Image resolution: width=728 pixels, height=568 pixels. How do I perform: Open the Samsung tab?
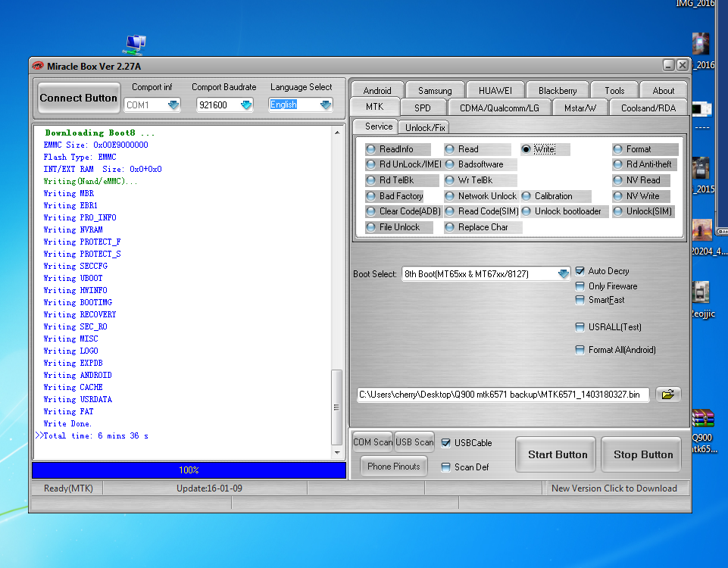pyautogui.click(x=435, y=90)
